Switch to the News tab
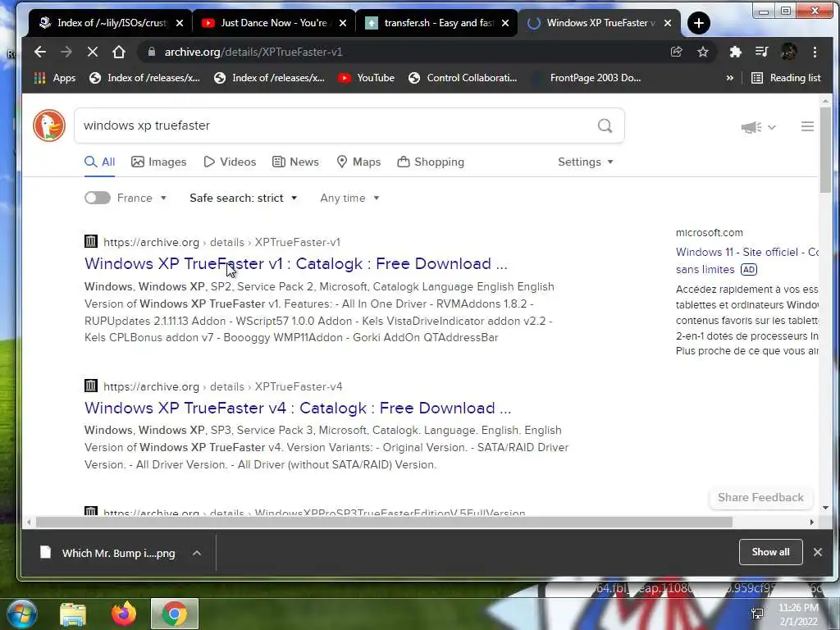The height and width of the screenshot is (630, 840). [x=295, y=162]
